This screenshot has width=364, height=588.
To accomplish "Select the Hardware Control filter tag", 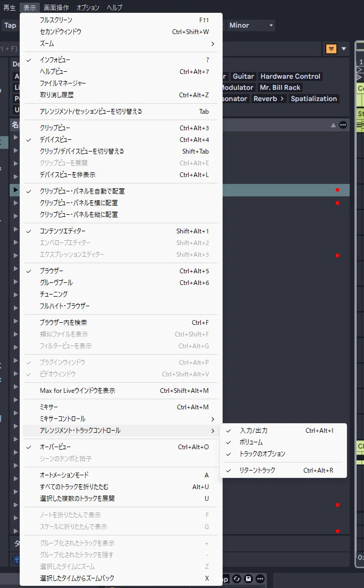I will pyautogui.click(x=291, y=77).
